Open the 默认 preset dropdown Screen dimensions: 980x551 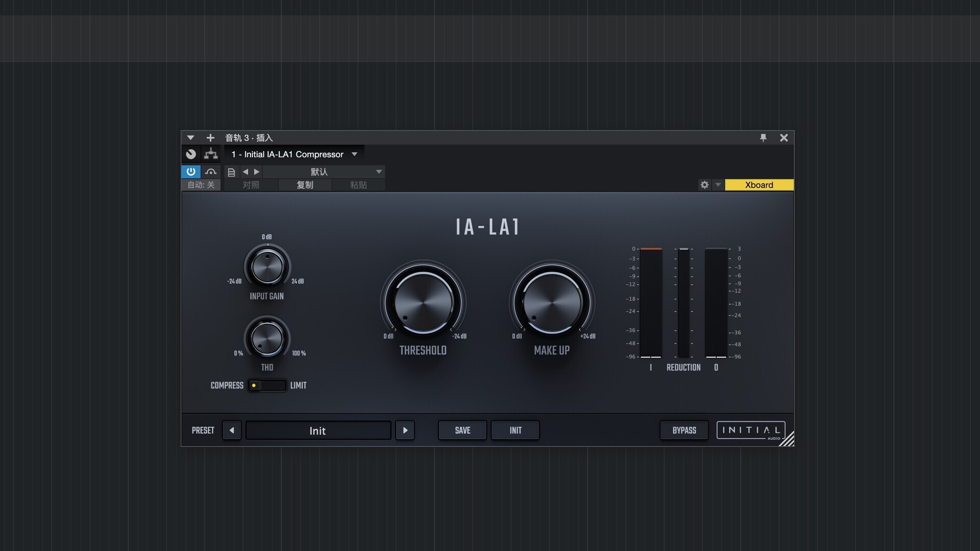click(324, 172)
